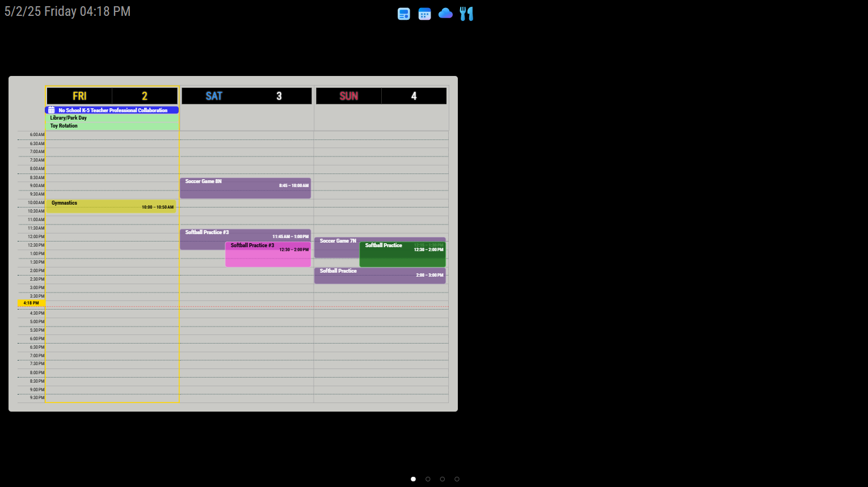The width and height of the screenshot is (868, 487).
Task: Click the 9:30 PM time label
Action: click(x=37, y=398)
